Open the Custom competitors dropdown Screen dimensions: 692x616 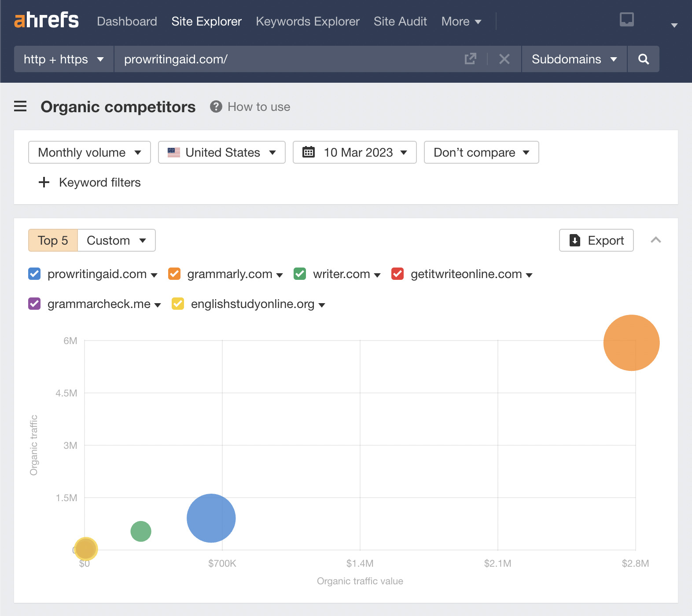pyautogui.click(x=116, y=240)
